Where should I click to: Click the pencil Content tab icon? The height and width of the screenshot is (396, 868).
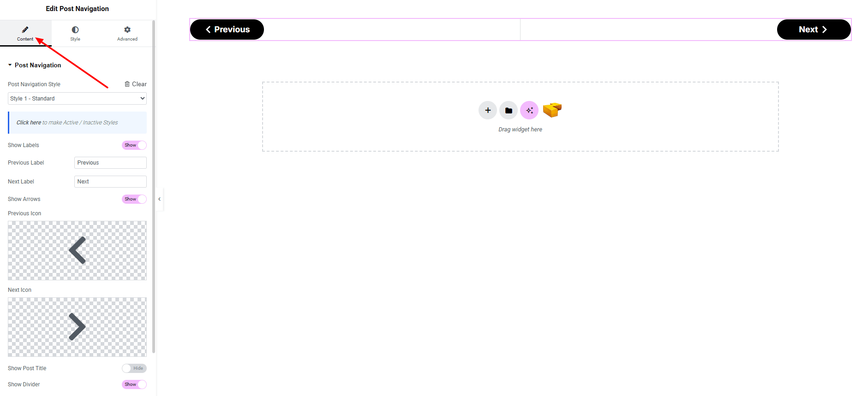(25, 30)
